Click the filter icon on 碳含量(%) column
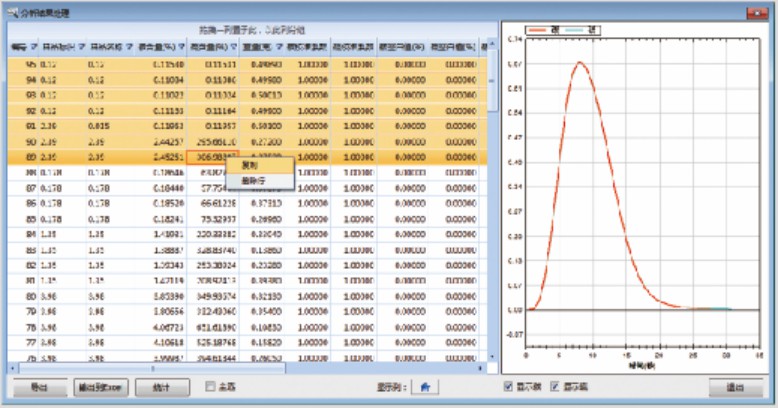Image resolution: width=778 pixels, height=408 pixels. pos(179,46)
